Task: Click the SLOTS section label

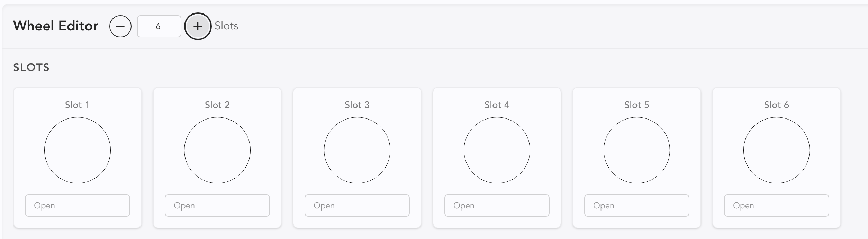Action: coord(31,67)
